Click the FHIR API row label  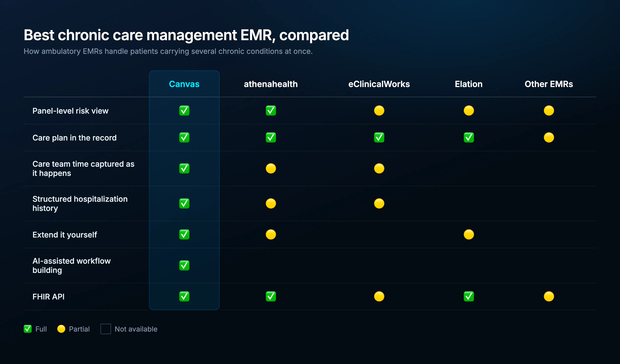coord(49,297)
